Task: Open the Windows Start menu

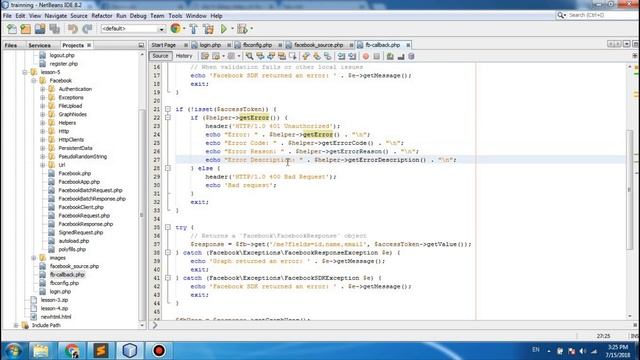Action: 13,351
